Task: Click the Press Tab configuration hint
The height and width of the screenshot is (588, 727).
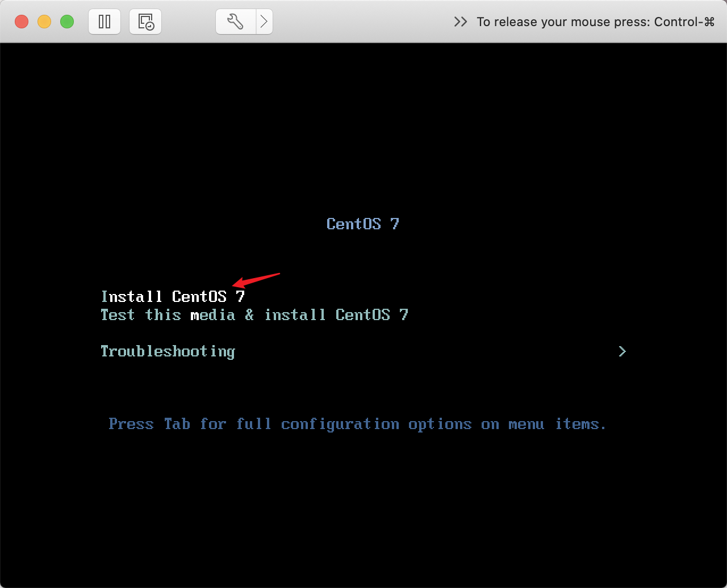Action: 358,424
